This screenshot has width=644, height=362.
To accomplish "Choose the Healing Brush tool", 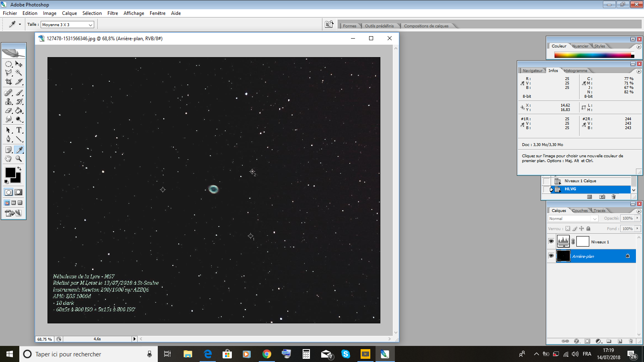I will (x=8, y=93).
